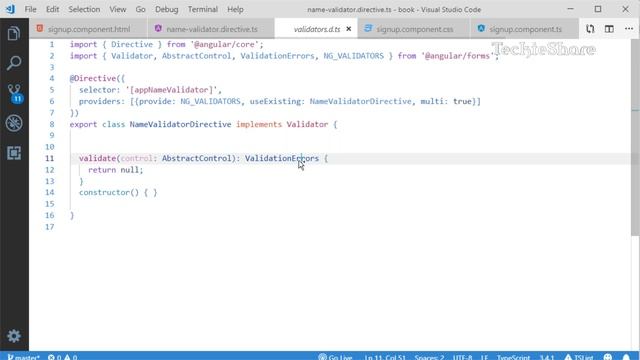Open the Explorer view in activity bar
Screen dimensions: 640x360
pos(14,33)
